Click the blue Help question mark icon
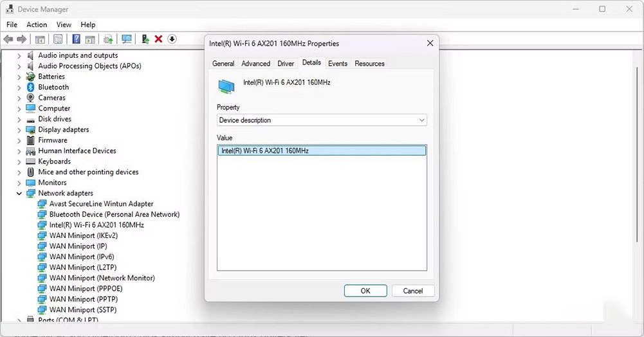The height and width of the screenshot is (337, 644). point(76,39)
